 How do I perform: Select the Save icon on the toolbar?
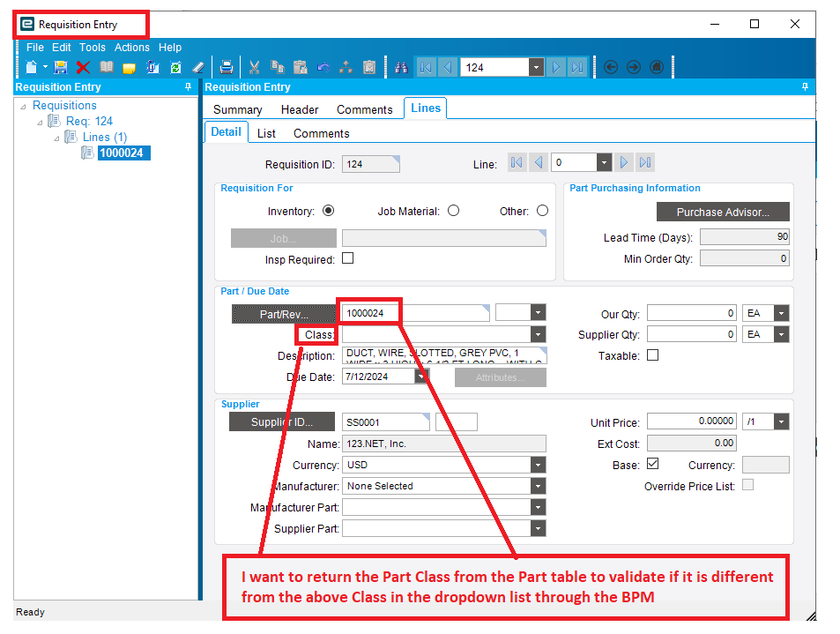(x=62, y=67)
